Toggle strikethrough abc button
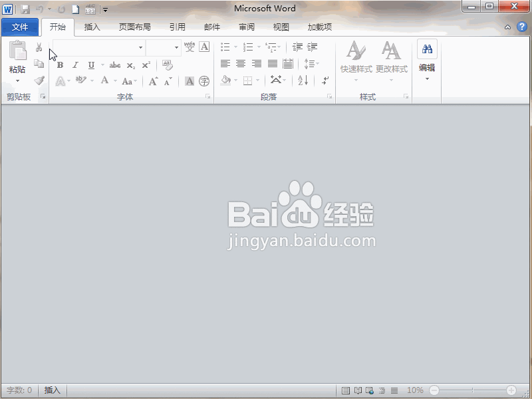Viewport: 532px width, 399px height. 115,65
